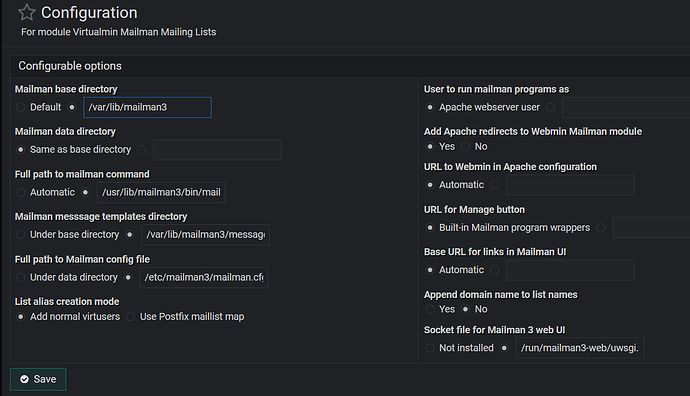Select custom radio for Mailman config file path

[x=128, y=277]
